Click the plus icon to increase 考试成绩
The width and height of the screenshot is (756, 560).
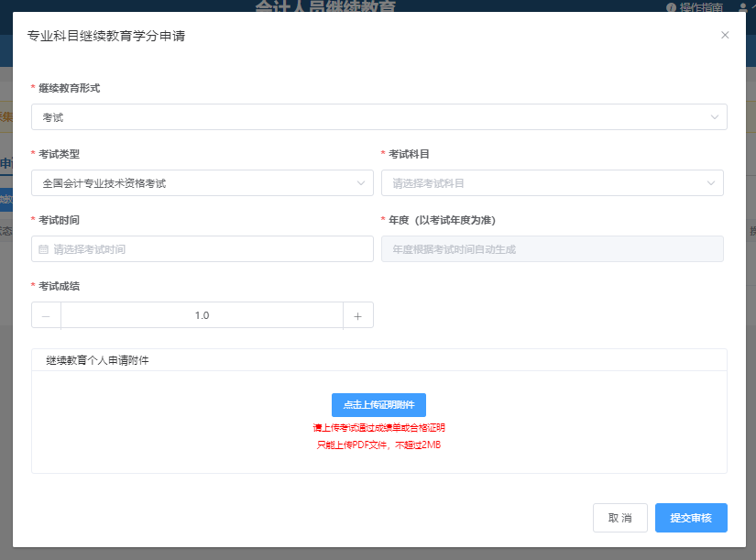(x=357, y=315)
